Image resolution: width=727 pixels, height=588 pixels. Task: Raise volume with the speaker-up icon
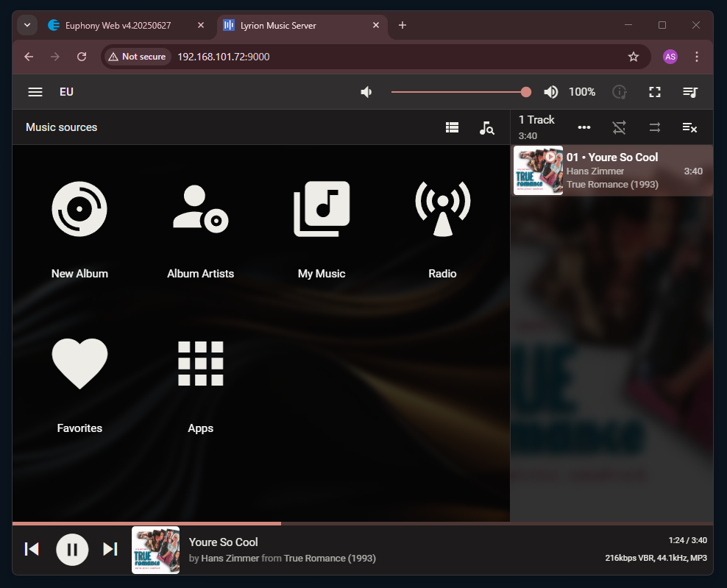[551, 92]
